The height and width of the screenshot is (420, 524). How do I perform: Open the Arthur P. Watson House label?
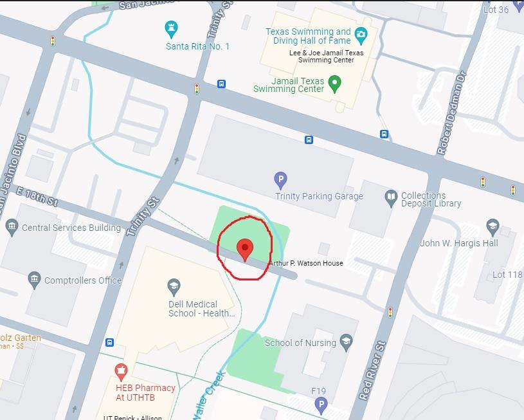[306, 263]
